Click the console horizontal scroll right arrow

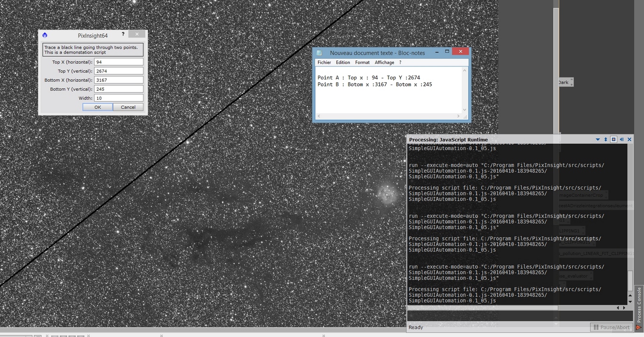[624, 308]
